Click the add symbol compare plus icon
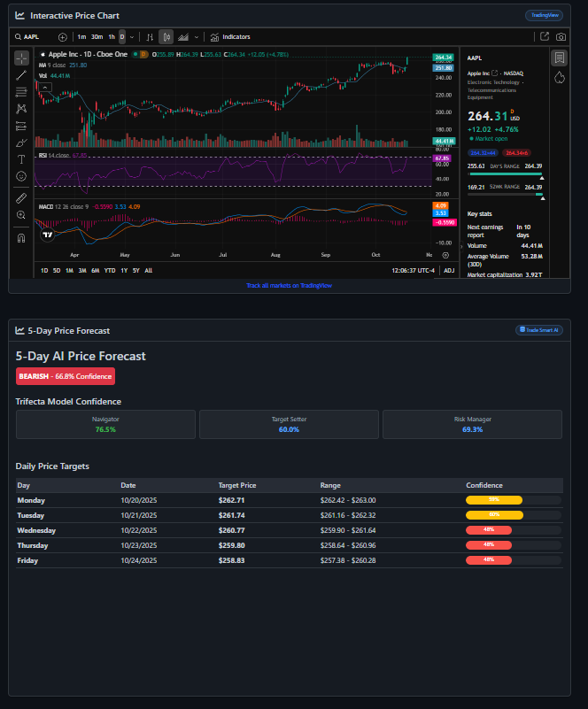Viewport: 588px width, 709px height. [x=62, y=37]
